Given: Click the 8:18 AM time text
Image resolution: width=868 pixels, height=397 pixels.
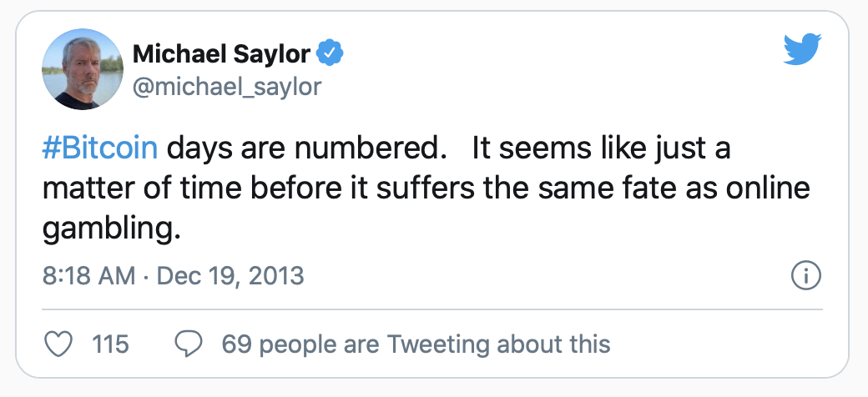Looking at the screenshot, I should click(88, 275).
